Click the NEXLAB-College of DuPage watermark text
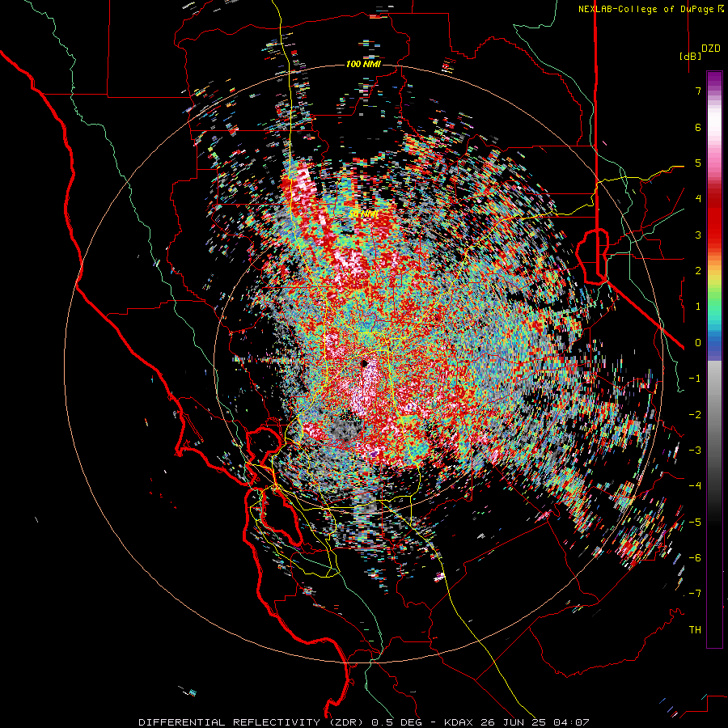 [651, 9]
